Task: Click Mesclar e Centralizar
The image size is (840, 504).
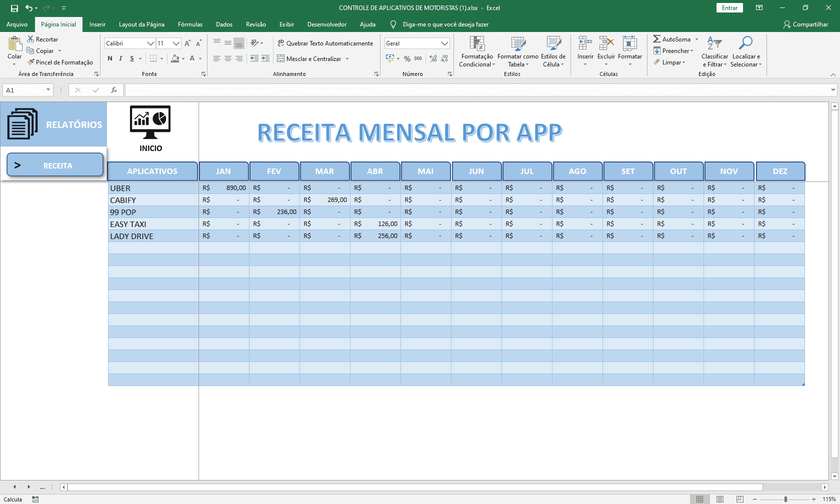Action: (x=309, y=58)
